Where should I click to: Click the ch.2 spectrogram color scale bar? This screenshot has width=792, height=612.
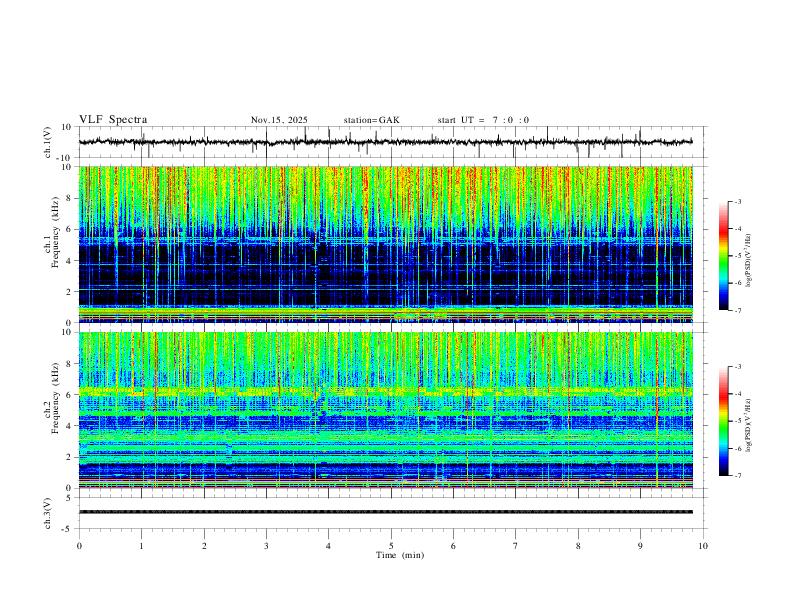[723, 421]
